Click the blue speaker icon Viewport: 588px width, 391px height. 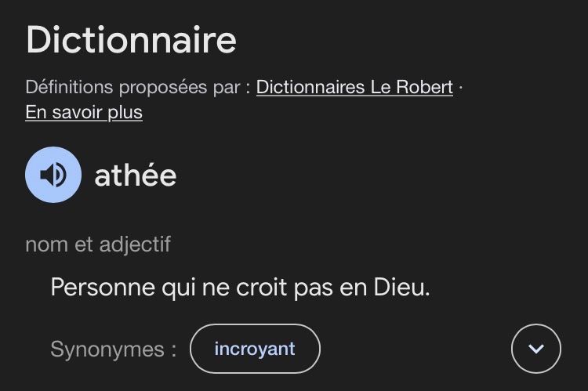coord(53,175)
